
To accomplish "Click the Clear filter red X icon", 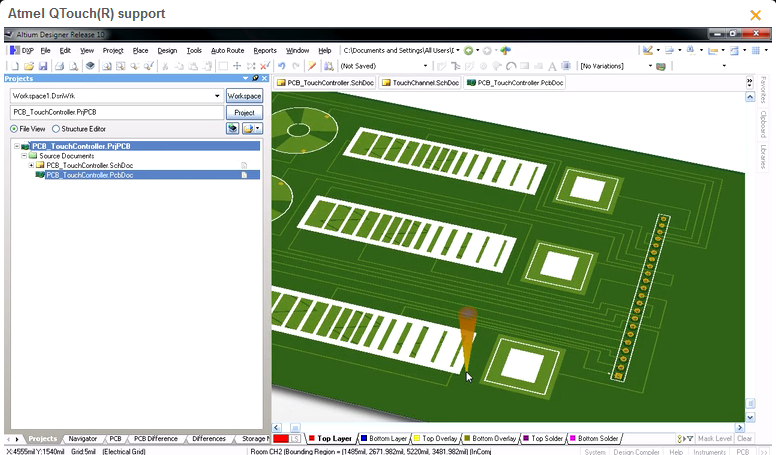I will (265, 66).
